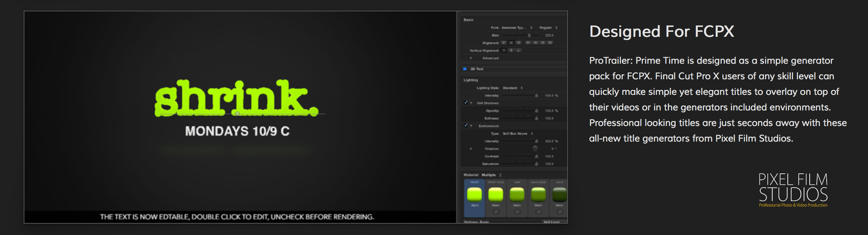Click the Size value field 225.0
This screenshot has height=235, width=868.
[549, 35]
